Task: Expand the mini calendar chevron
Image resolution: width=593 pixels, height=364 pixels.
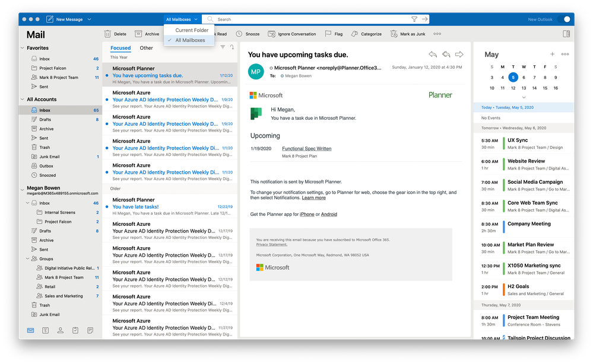Action: click(x=524, y=97)
